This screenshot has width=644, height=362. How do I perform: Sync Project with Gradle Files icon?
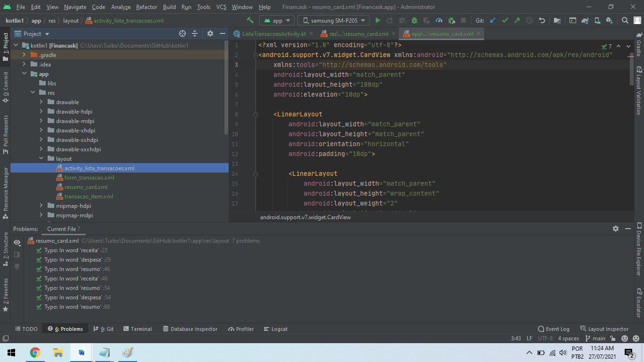(x=585, y=20)
